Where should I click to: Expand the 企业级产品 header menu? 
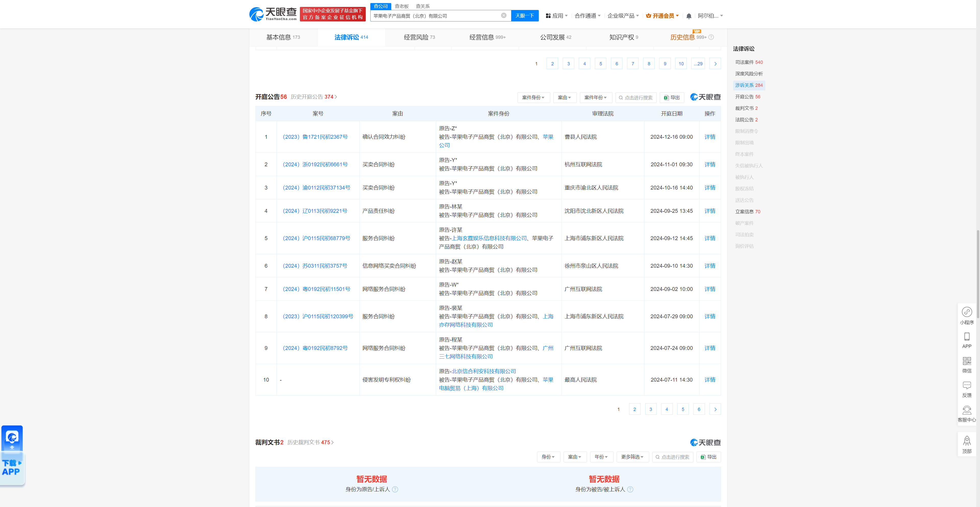[x=623, y=16]
